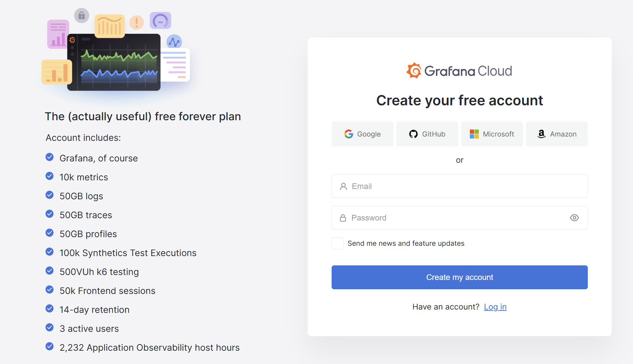
Task: Select the Microsoft icon
Action: 475,134
